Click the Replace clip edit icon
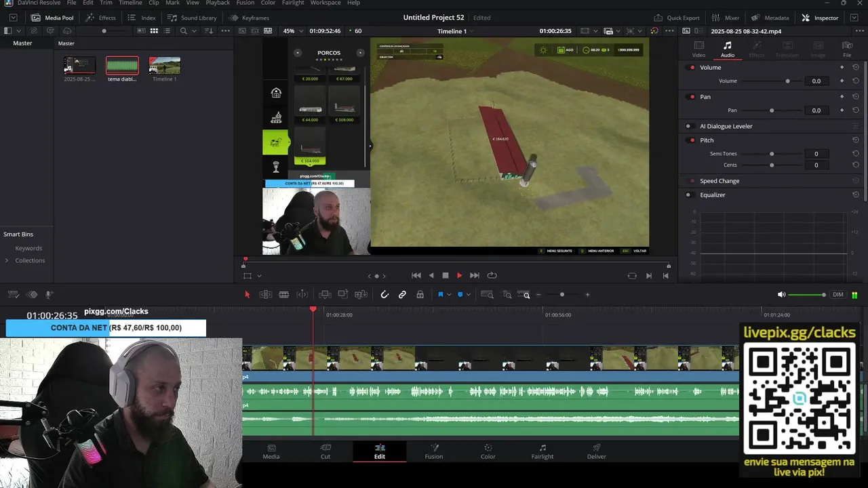 pos(361,295)
